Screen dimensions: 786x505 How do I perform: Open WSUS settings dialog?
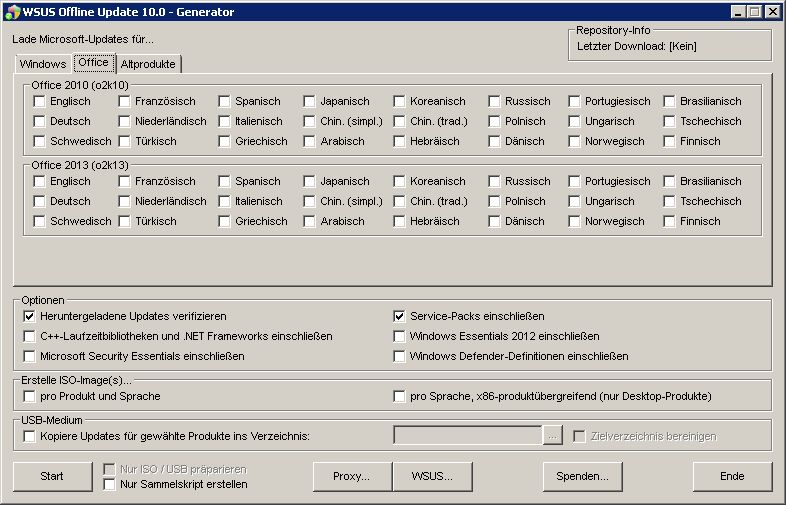(x=433, y=476)
